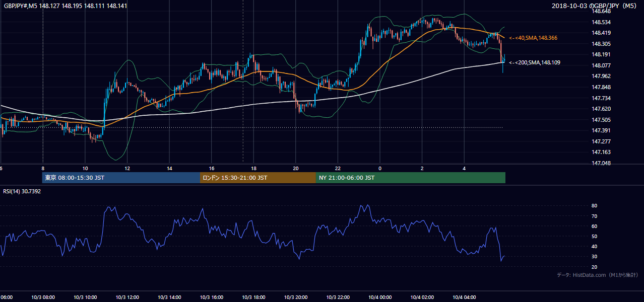This screenshot has width=644, height=302.
Task: Click hour label 22 under the price chart
Action: [x=338, y=169]
